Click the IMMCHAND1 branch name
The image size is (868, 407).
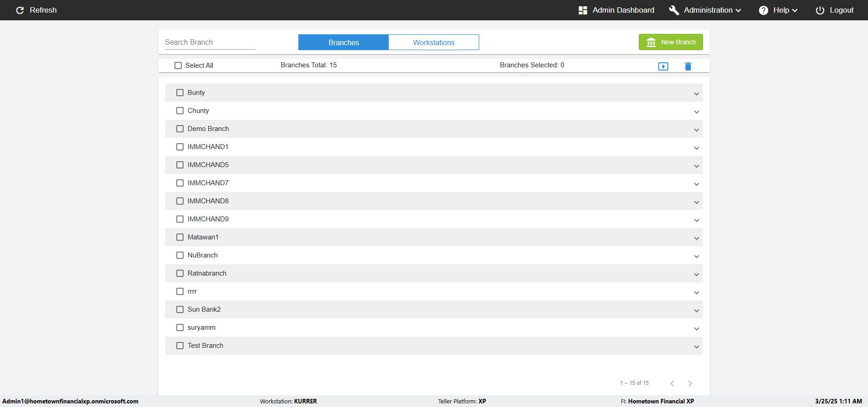[208, 147]
